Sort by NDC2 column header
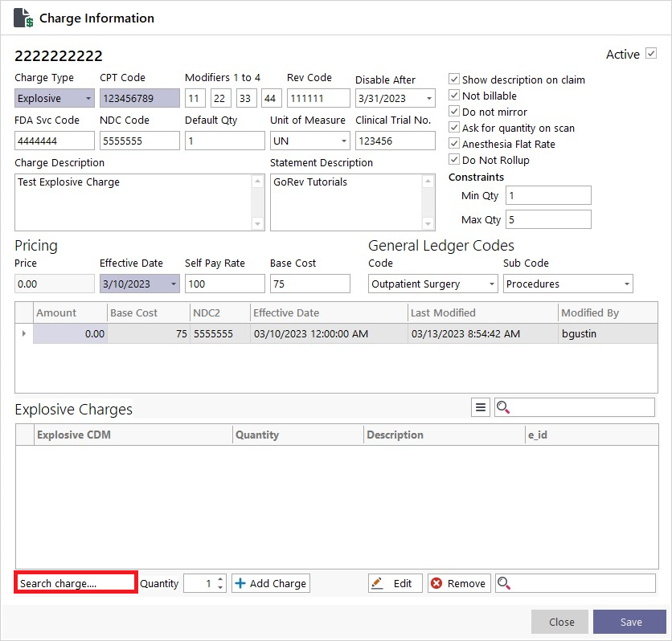The height and width of the screenshot is (641, 672). [220, 313]
